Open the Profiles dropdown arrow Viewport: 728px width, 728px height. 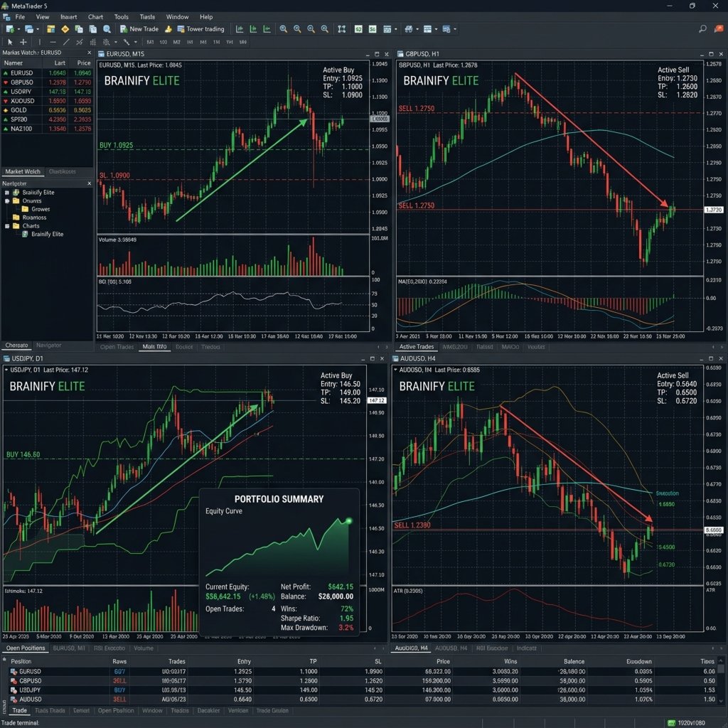38,29
